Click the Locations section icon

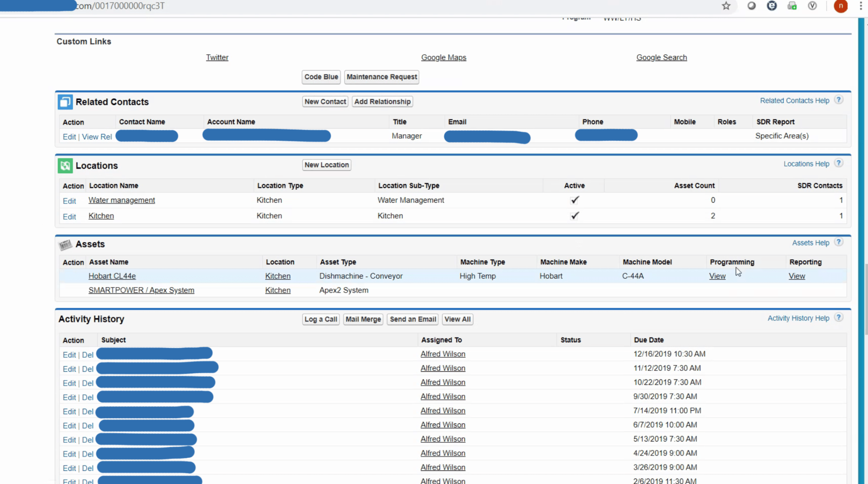tap(65, 166)
